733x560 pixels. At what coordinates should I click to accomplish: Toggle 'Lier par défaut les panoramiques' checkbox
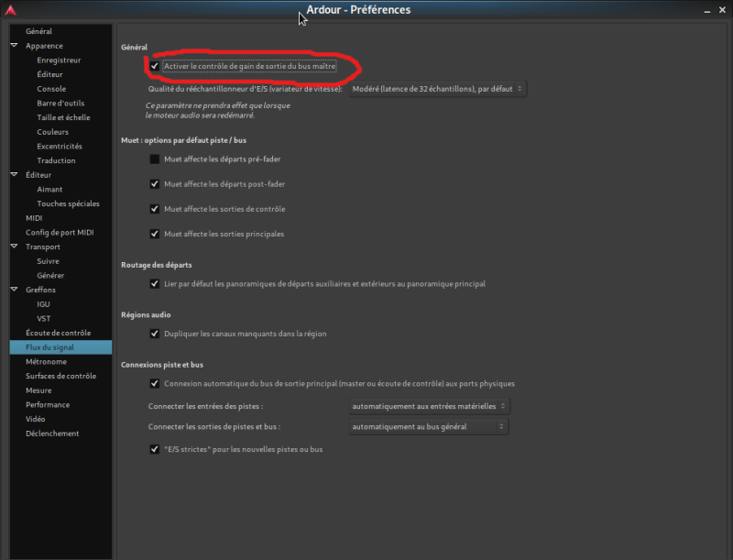(x=154, y=284)
